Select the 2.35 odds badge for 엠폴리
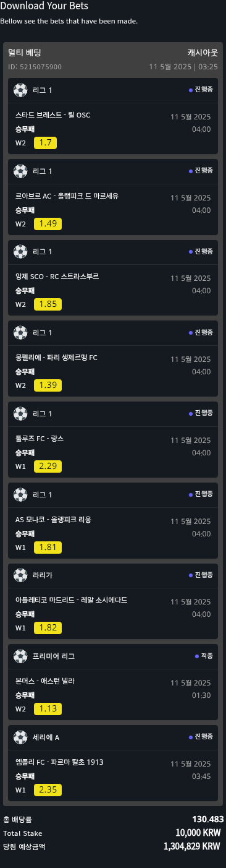This screenshot has height=868, width=226. 48,789
